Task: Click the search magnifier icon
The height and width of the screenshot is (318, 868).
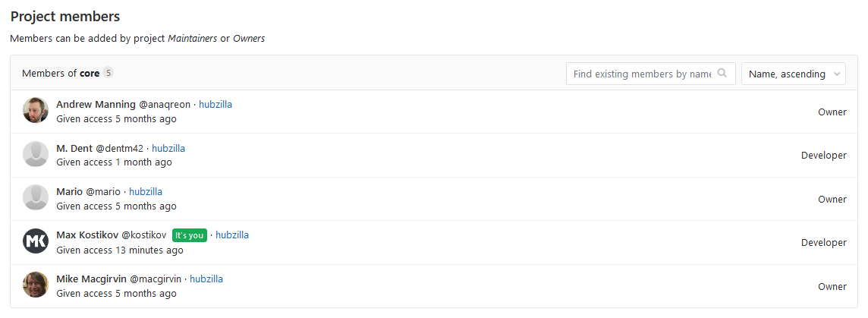Action: tap(722, 74)
